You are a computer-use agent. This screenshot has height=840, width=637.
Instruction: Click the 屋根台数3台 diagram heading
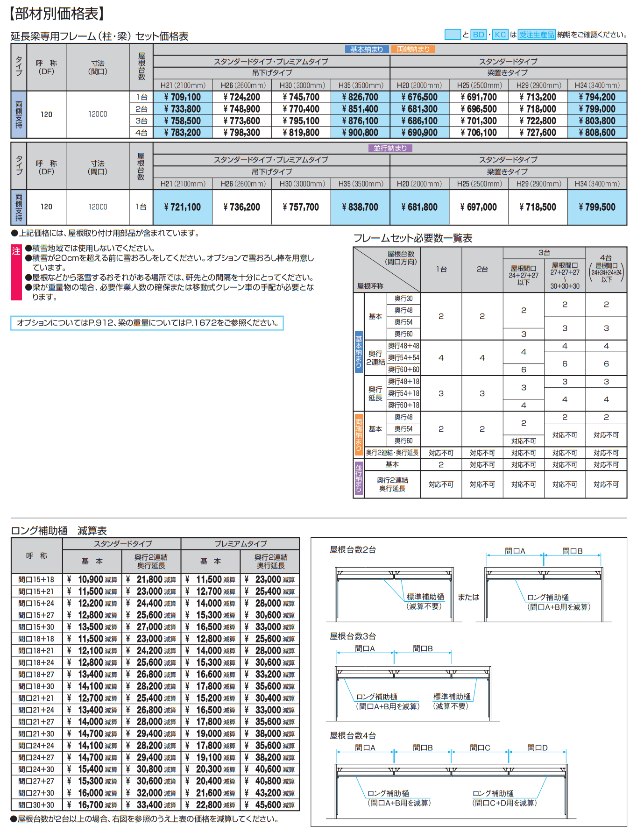pyautogui.click(x=353, y=636)
